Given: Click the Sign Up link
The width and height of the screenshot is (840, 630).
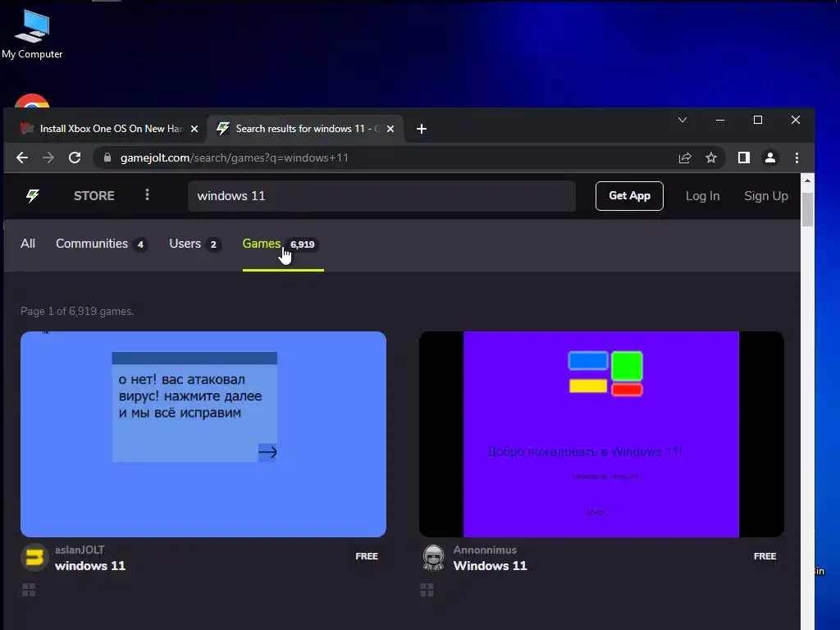Looking at the screenshot, I should click(x=765, y=196).
